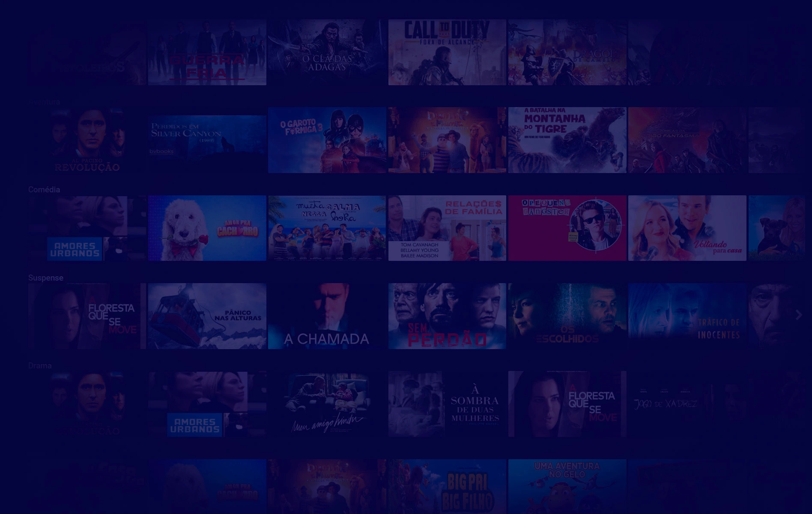Open A Floresta que se Move in Suspense row

point(87,316)
